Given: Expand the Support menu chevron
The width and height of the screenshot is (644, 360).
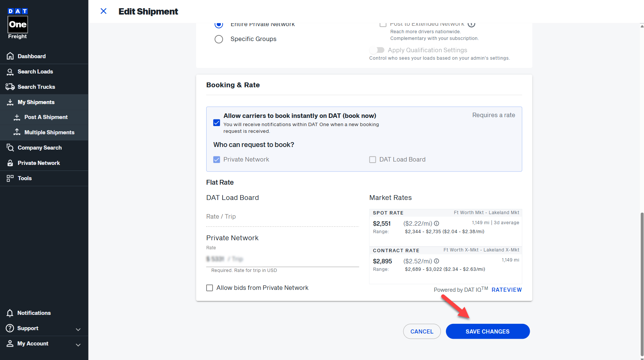Looking at the screenshot, I should 78,329.
